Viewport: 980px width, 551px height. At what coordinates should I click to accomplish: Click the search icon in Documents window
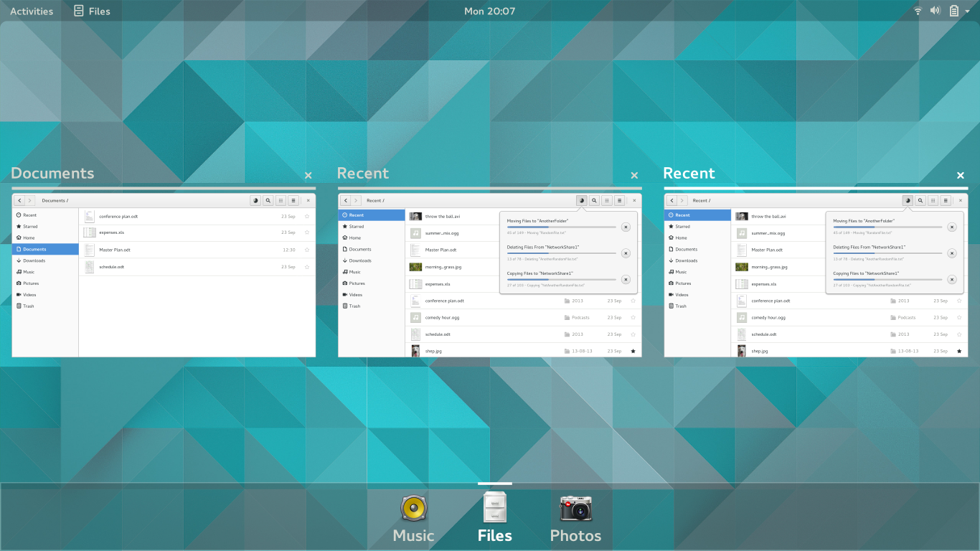click(268, 201)
